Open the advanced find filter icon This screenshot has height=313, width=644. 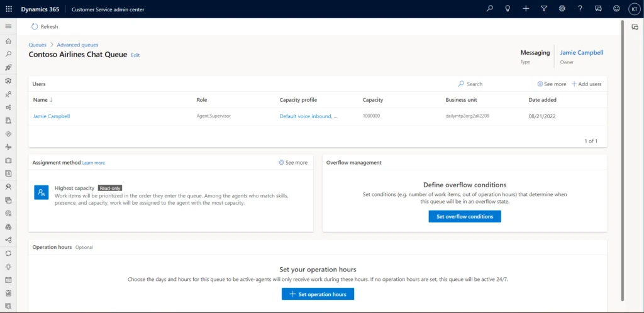pos(543,9)
